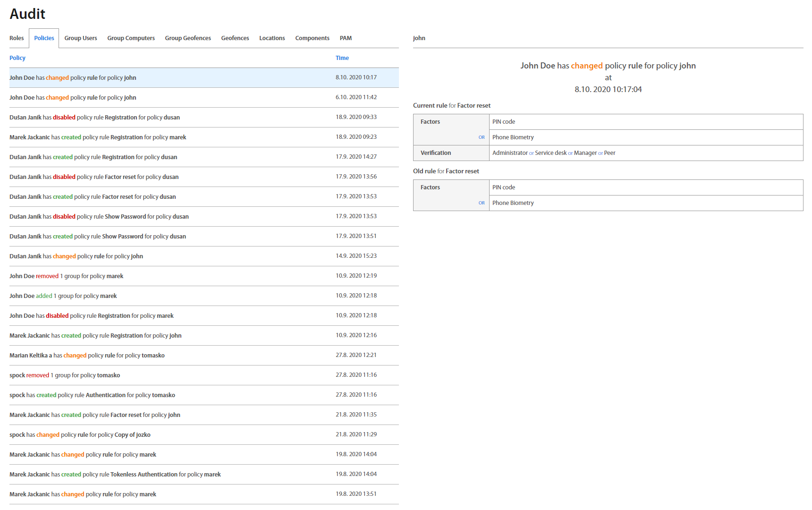Screen dimensions: 812x510
Task: Select spock created Authentication rule entry
Action: (x=92, y=395)
